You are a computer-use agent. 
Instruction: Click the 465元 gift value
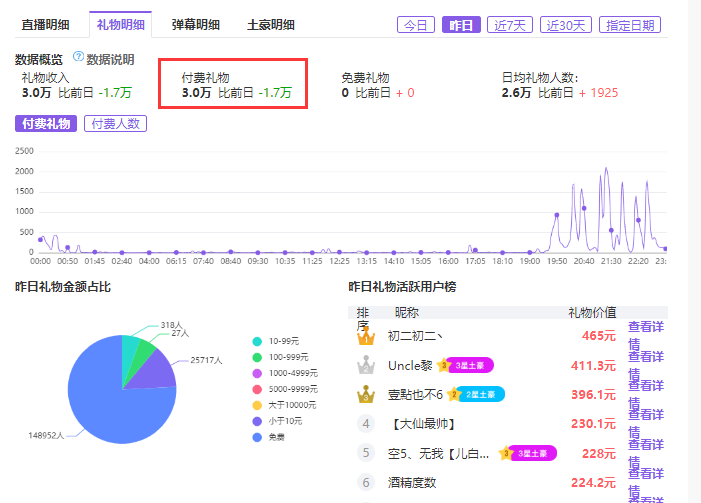599,336
